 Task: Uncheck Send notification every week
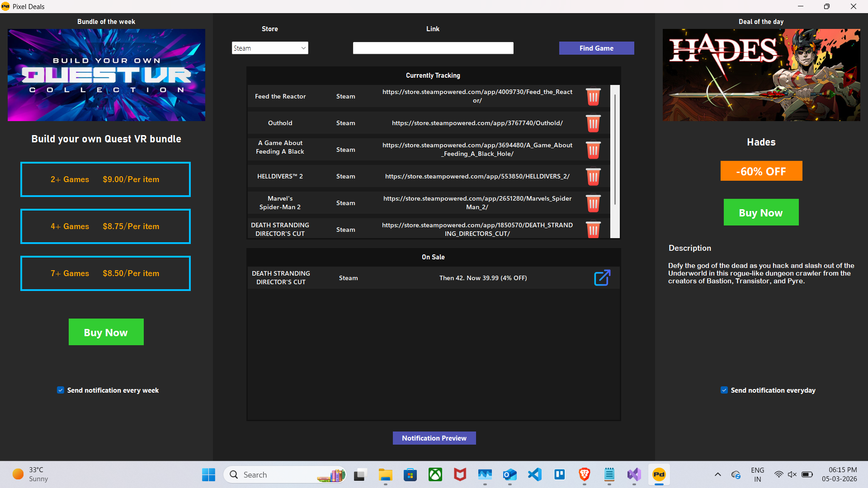[61, 390]
